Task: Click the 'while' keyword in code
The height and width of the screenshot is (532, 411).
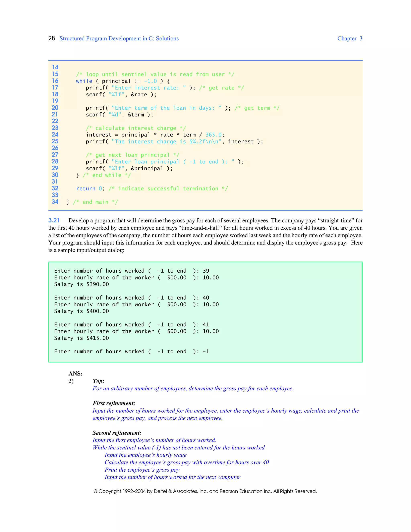Action: (x=84, y=81)
